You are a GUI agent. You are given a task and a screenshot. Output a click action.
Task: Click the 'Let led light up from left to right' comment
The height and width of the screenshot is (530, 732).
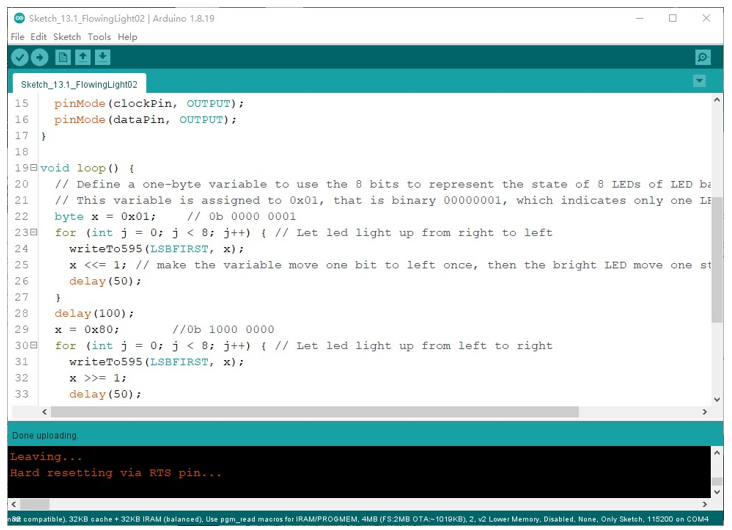[x=414, y=346]
